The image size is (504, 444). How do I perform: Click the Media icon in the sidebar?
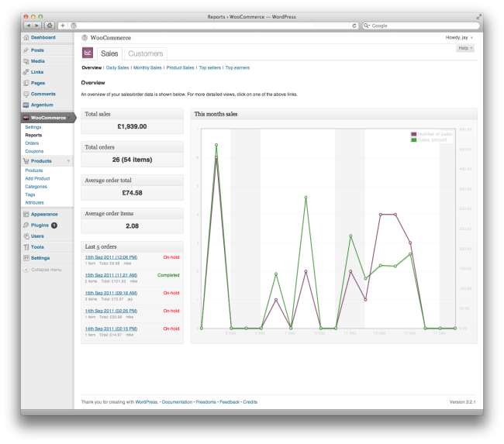click(x=26, y=60)
